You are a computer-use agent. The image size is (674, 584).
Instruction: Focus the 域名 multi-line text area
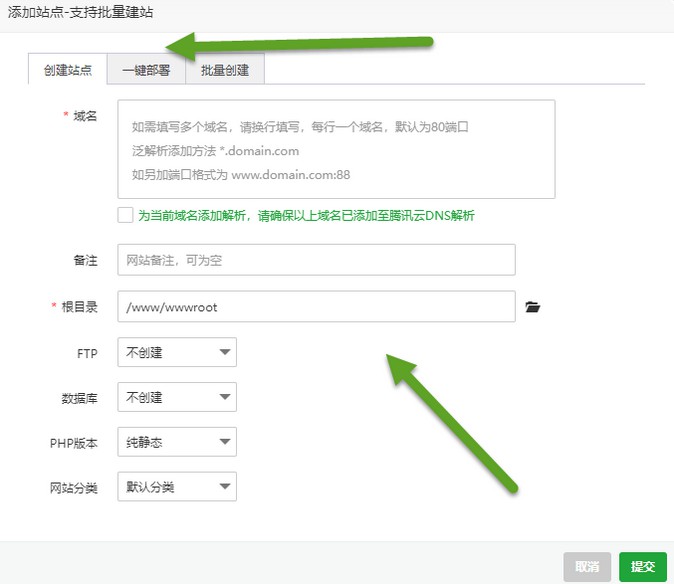pyautogui.click(x=336, y=149)
